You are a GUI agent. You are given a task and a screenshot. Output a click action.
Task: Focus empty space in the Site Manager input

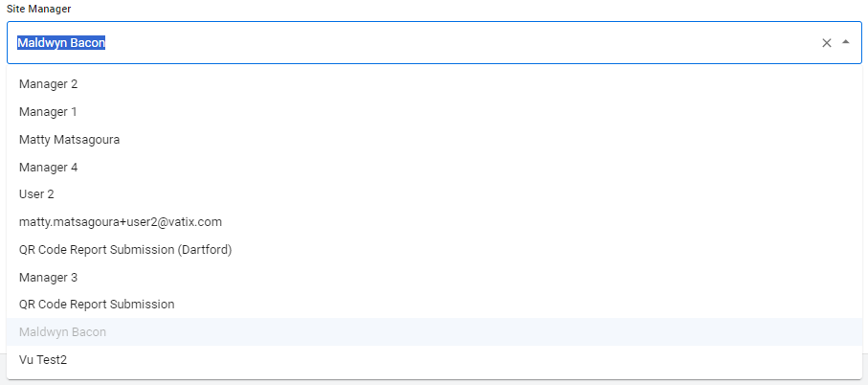431,43
